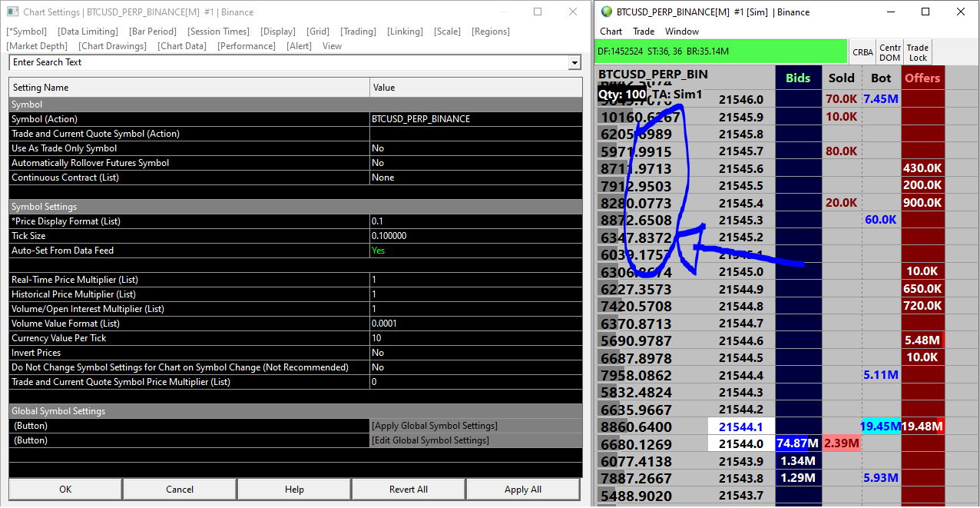Open Trade and Current Quote Price Multiplier value
The height and width of the screenshot is (508, 980).
[x=476, y=382]
